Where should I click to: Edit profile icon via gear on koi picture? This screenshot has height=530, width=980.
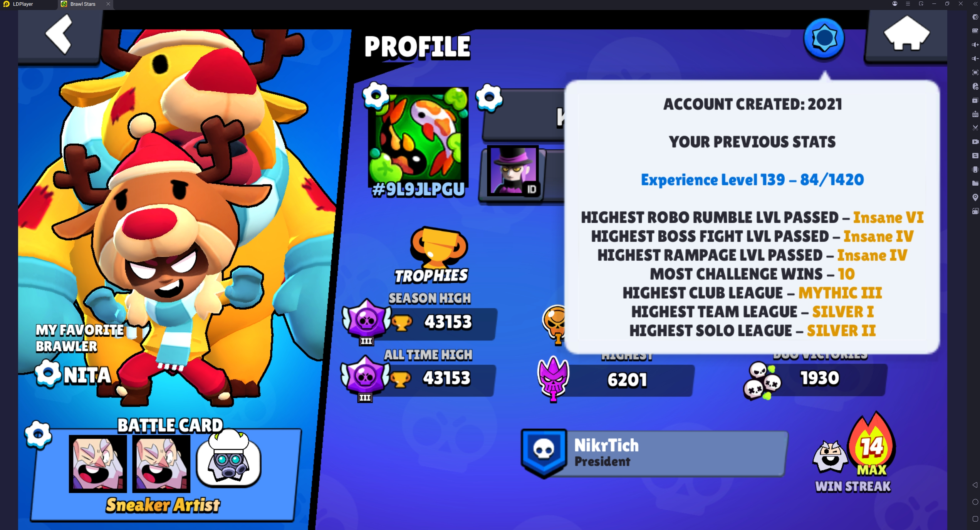376,95
